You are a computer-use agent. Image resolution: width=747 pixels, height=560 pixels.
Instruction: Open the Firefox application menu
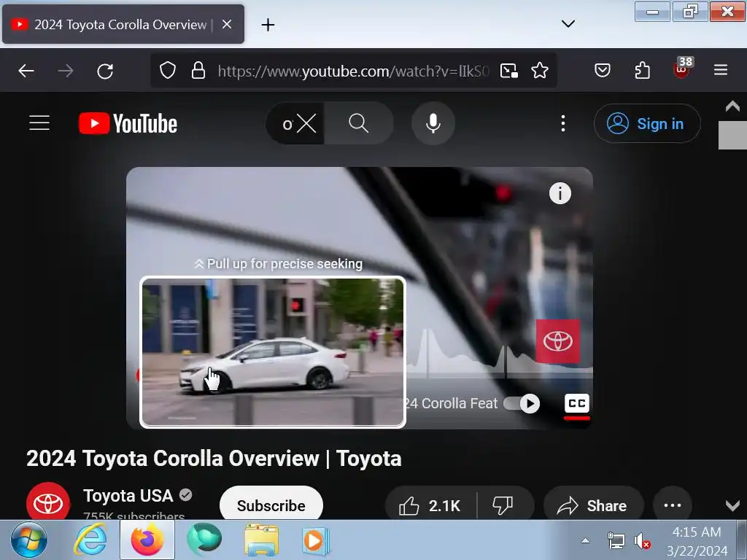click(720, 71)
